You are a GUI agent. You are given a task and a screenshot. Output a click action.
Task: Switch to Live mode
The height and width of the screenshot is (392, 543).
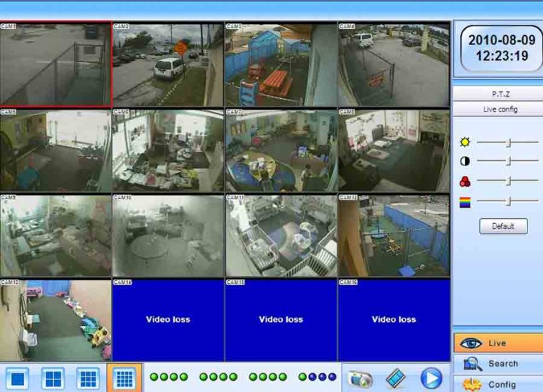pos(498,343)
